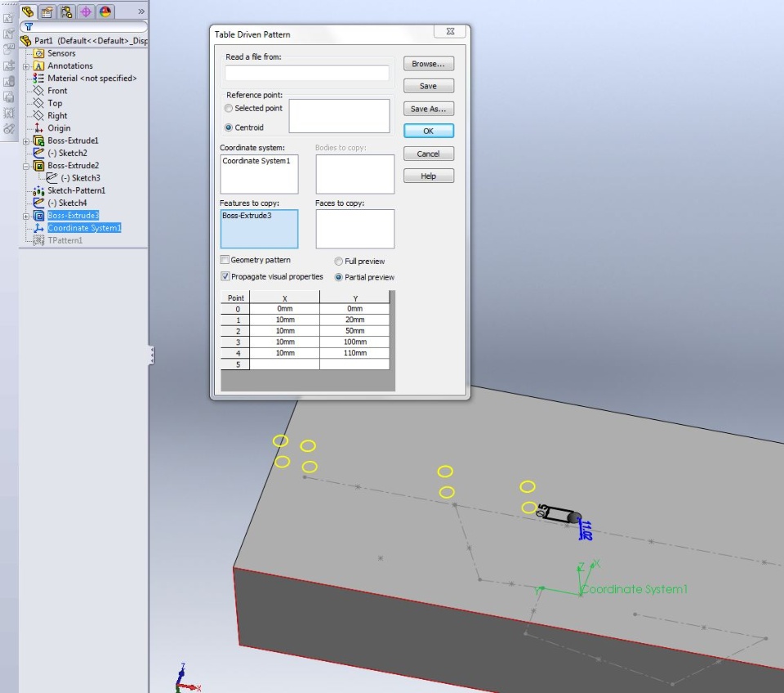Click the greyed TPattern1 icon
This screenshot has height=693, width=784.
[x=38, y=241]
